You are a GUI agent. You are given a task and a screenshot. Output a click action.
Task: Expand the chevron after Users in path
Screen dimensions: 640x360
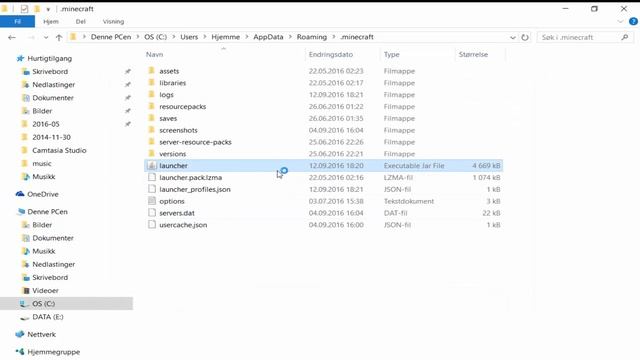205,37
